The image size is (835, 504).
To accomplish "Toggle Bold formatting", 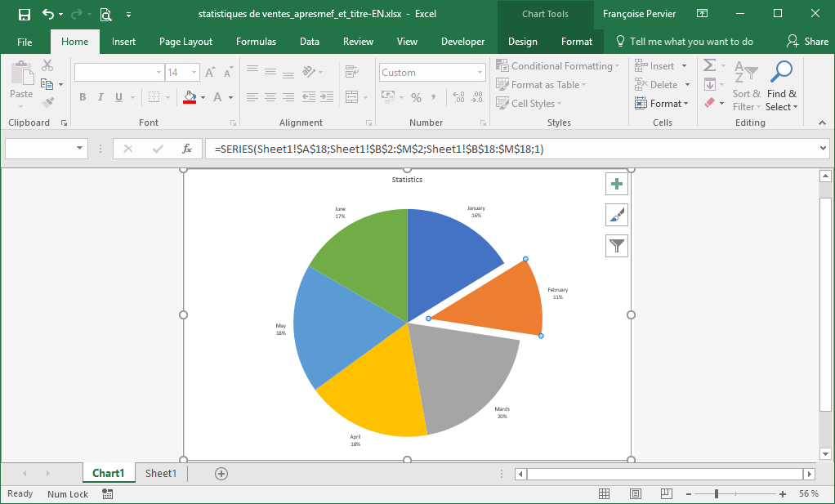I will click(x=83, y=97).
